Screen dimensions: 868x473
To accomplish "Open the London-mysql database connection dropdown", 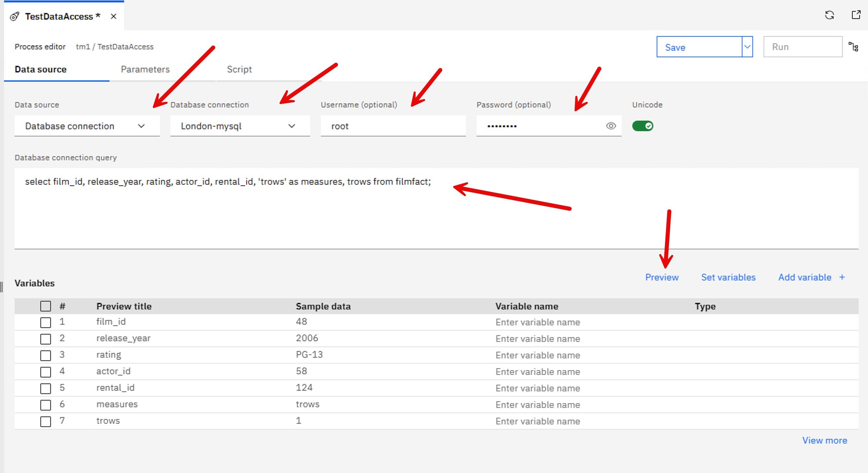I will click(x=240, y=126).
